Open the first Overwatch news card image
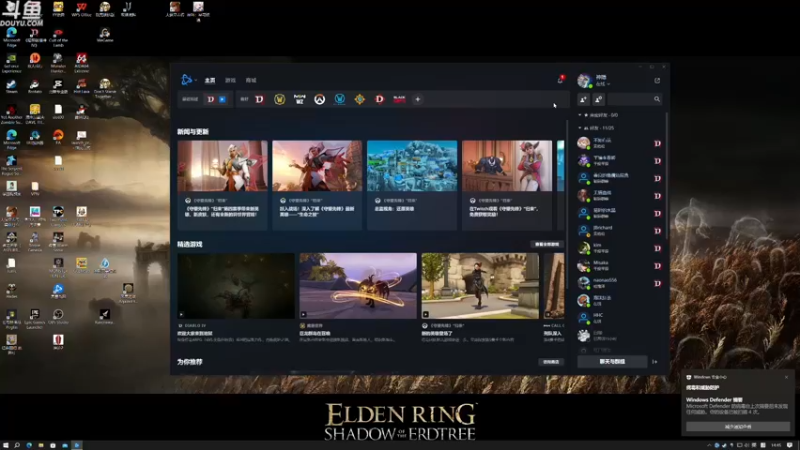The width and height of the screenshot is (800, 450). [222, 166]
